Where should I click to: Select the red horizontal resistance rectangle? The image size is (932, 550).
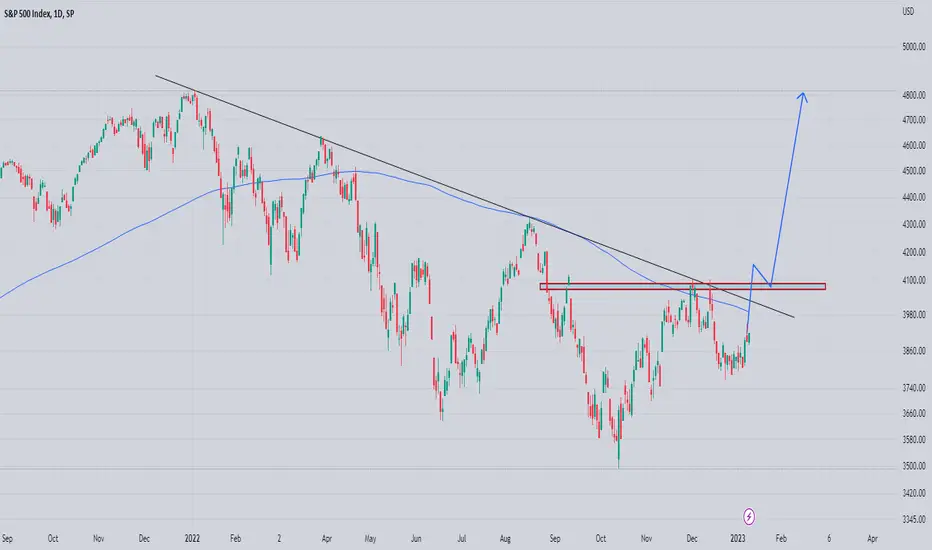click(x=682, y=286)
